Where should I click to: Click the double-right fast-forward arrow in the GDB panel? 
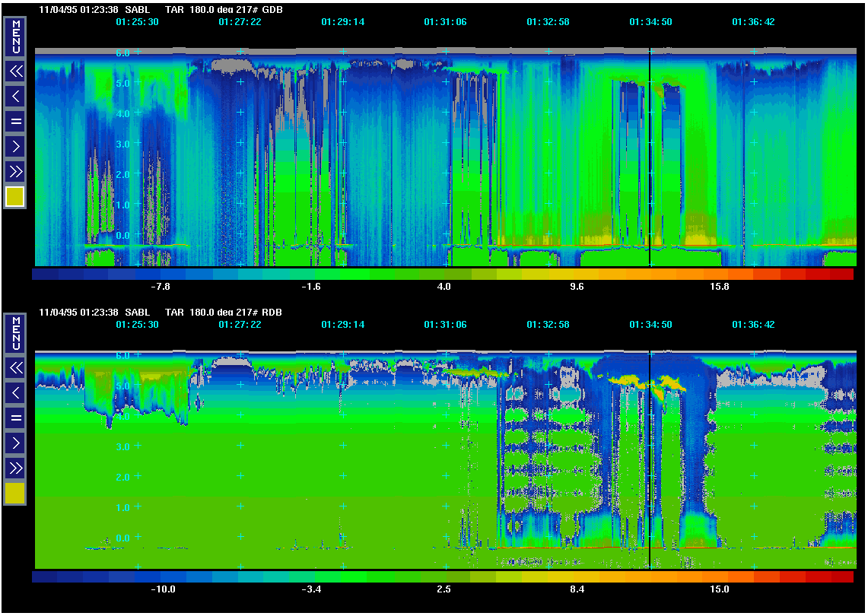[x=15, y=170]
